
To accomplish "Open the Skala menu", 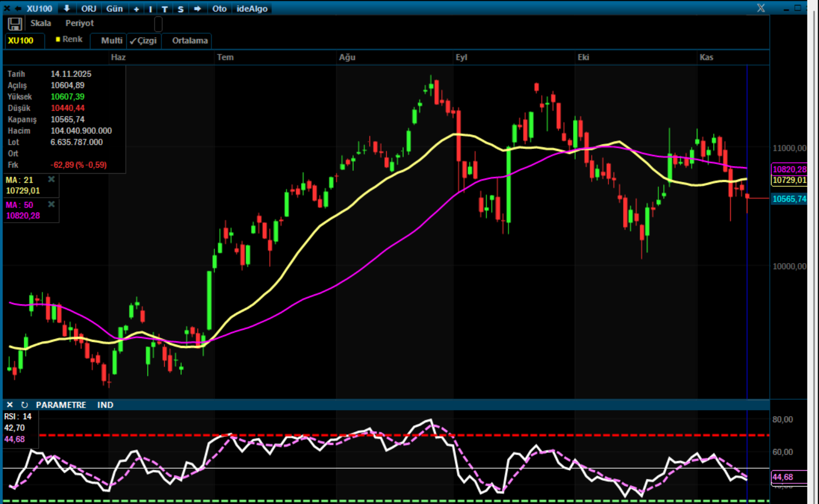I will pos(40,23).
